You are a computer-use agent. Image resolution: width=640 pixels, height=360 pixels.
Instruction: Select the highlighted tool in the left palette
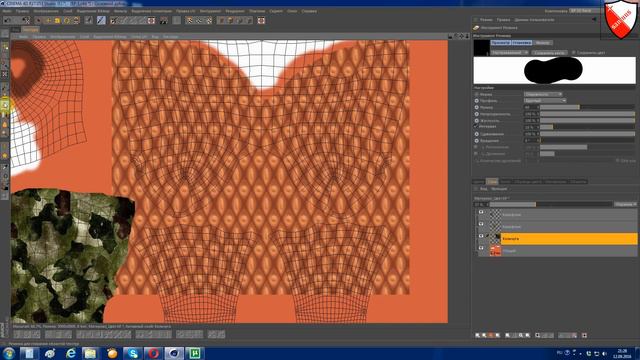click(x=5, y=105)
